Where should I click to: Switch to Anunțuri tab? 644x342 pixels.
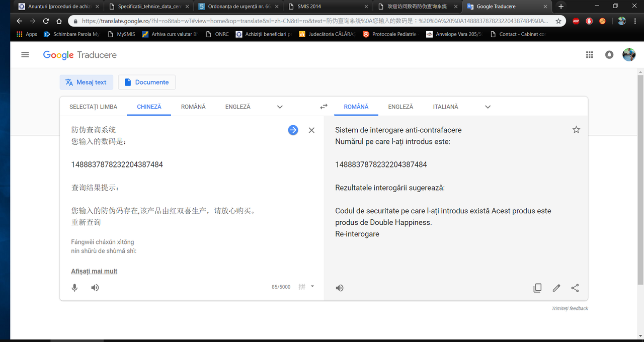pyautogui.click(x=59, y=7)
